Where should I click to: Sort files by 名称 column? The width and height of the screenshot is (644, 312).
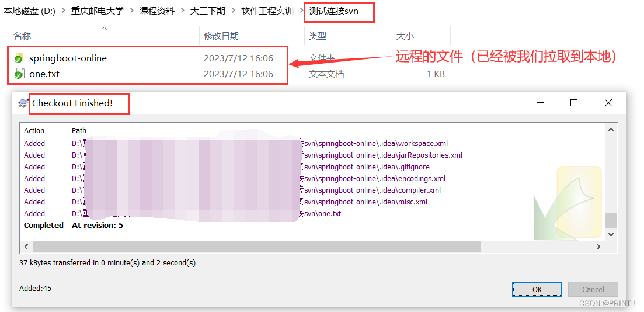(22, 36)
